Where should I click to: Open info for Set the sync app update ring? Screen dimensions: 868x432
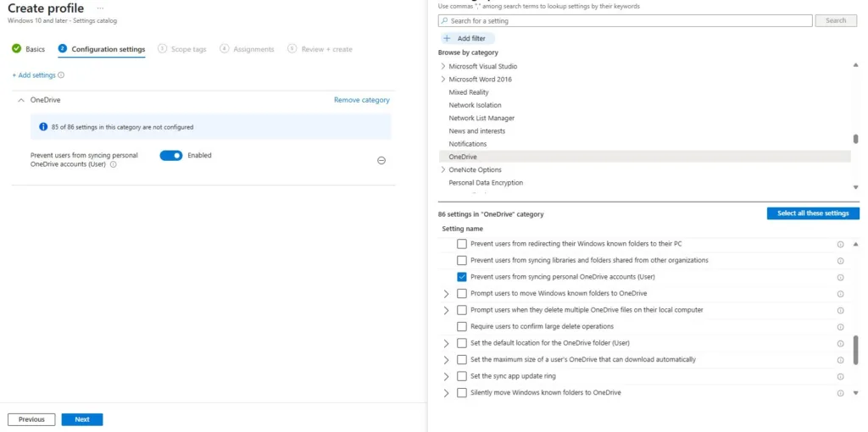(x=840, y=377)
